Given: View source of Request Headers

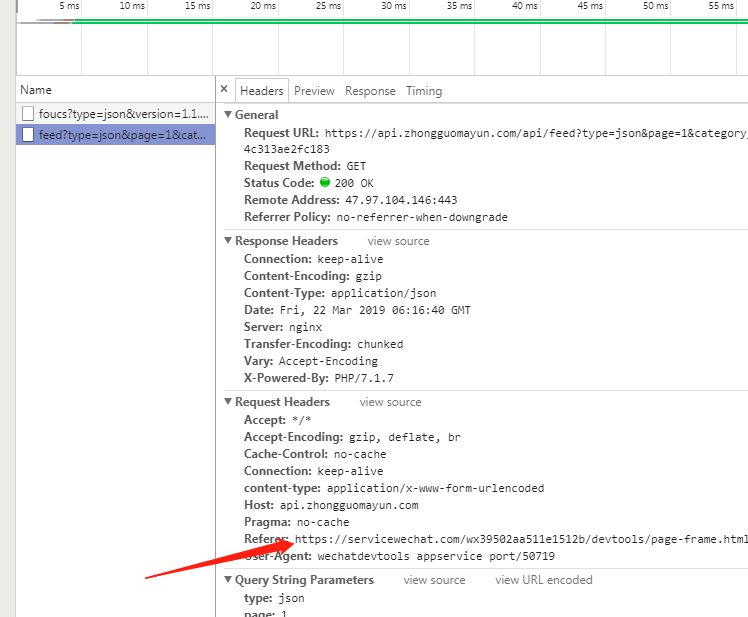Looking at the screenshot, I should click(x=390, y=402).
